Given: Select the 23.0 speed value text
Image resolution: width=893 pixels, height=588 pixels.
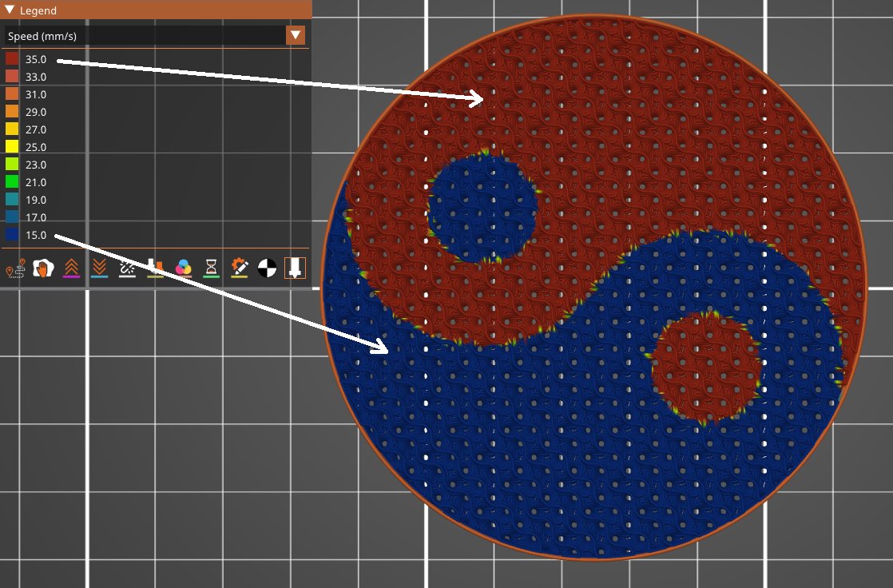Looking at the screenshot, I should click(36, 165).
